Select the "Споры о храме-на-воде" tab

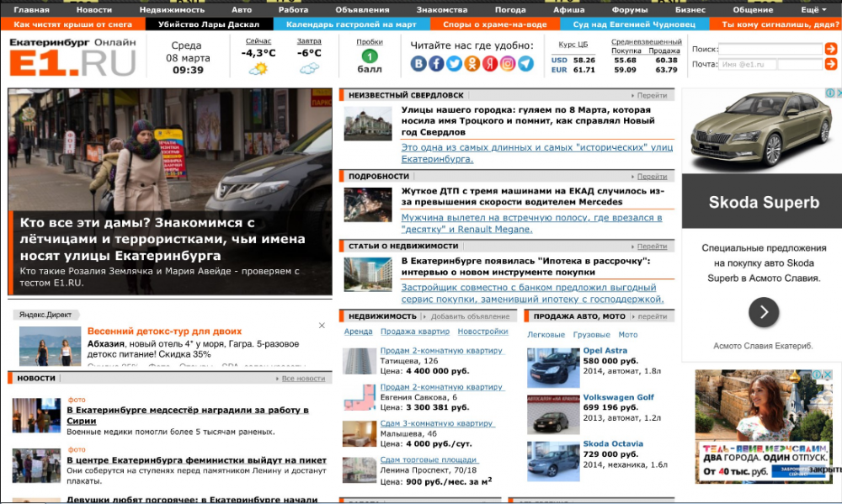tap(494, 24)
